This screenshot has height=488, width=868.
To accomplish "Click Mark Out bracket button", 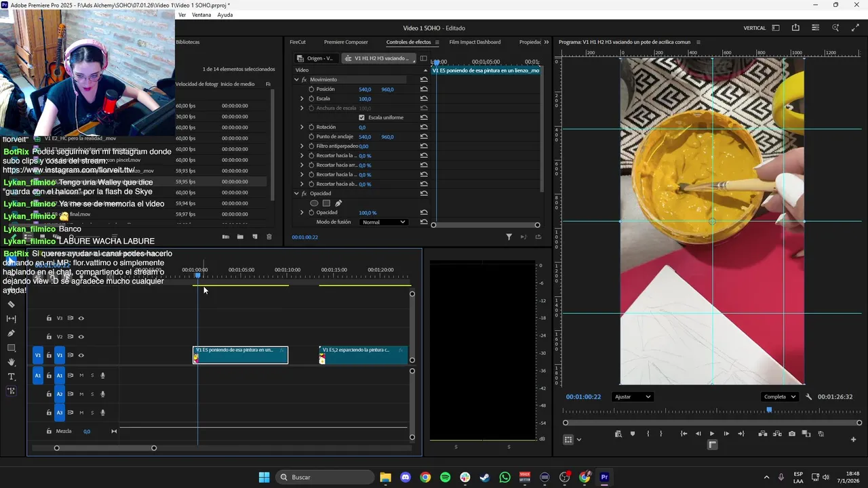I will click(661, 434).
